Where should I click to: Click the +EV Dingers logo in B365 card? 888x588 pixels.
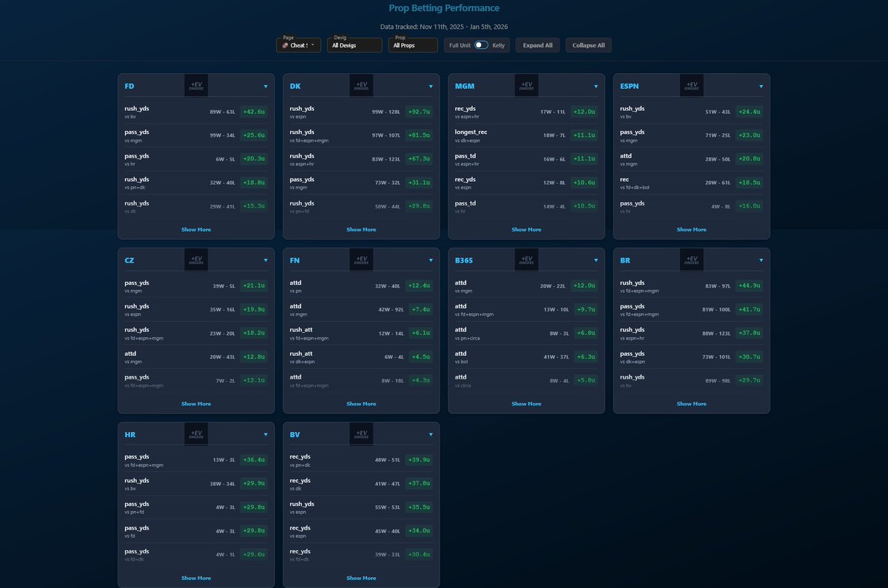click(x=526, y=260)
